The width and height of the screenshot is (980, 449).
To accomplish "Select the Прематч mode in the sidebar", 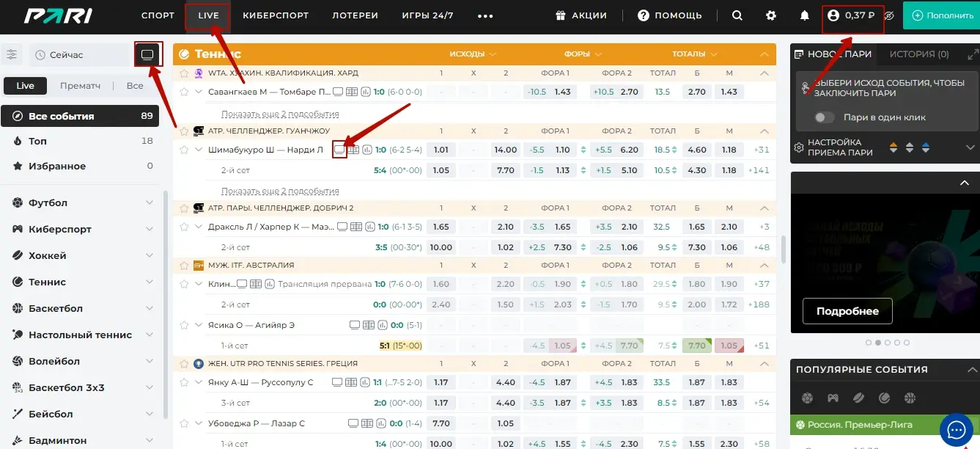I will click(81, 86).
